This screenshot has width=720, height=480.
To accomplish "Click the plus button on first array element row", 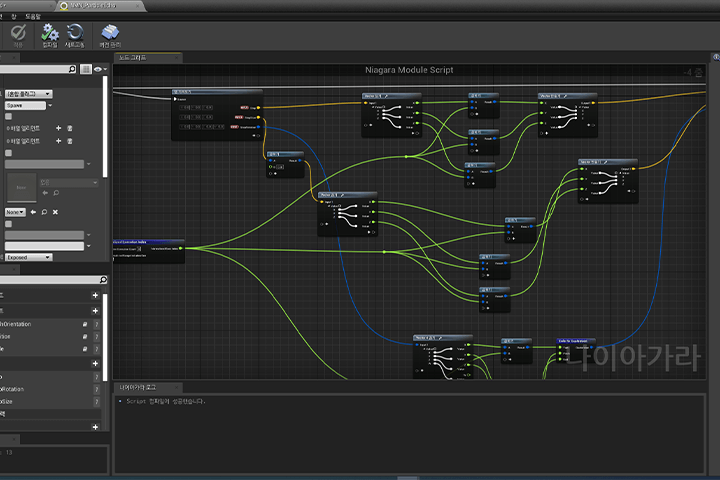I will point(58,128).
